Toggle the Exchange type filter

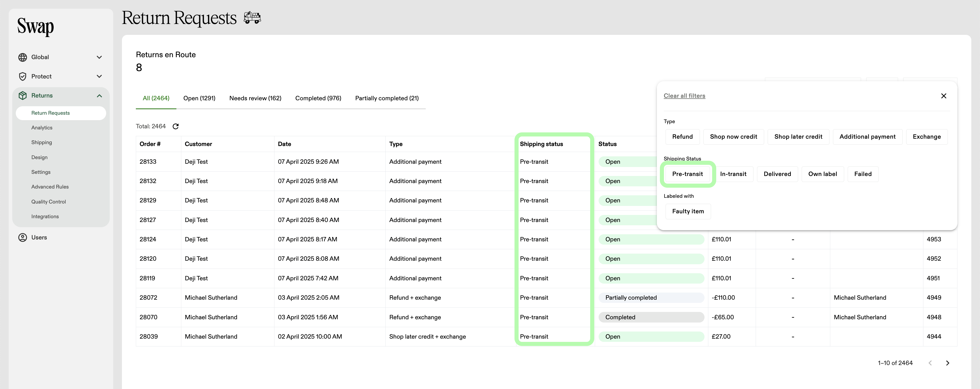tap(927, 137)
